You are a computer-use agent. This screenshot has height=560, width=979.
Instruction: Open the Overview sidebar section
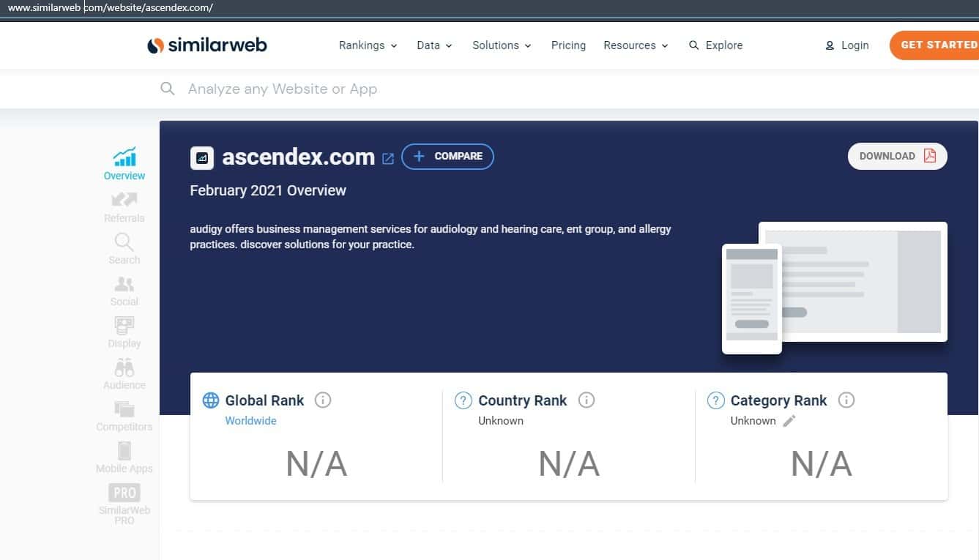click(x=124, y=163)
